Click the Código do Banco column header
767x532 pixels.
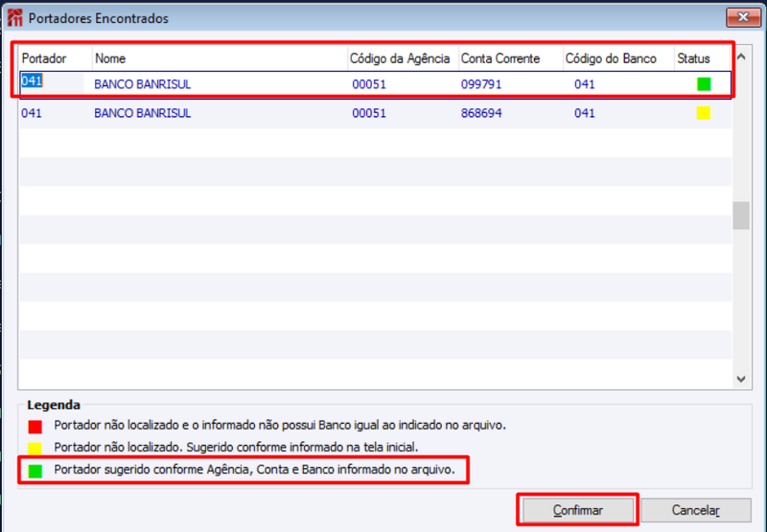coord(618,58)
